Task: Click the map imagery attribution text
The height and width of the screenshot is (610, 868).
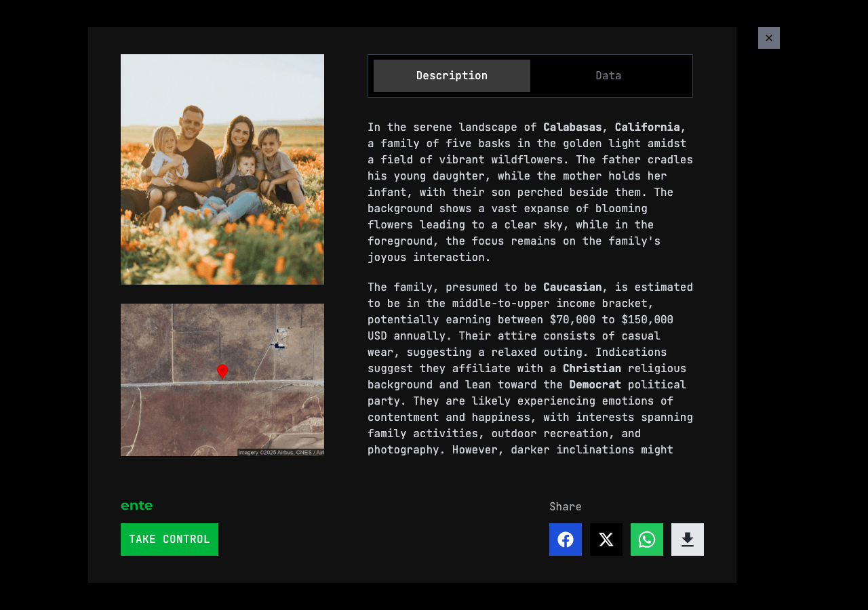Action: pyautogui.click(x=281, y=452)
